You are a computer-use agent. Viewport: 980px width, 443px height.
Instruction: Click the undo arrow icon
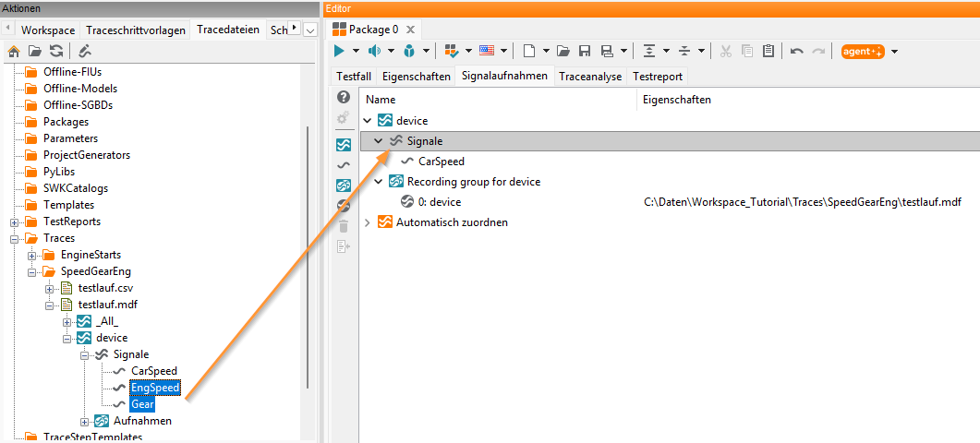click(797, 52)
